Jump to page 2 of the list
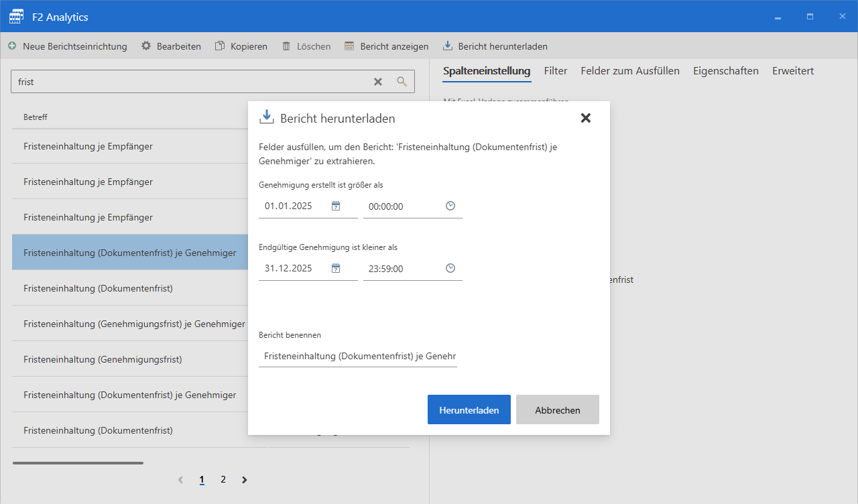 (223, 480)
